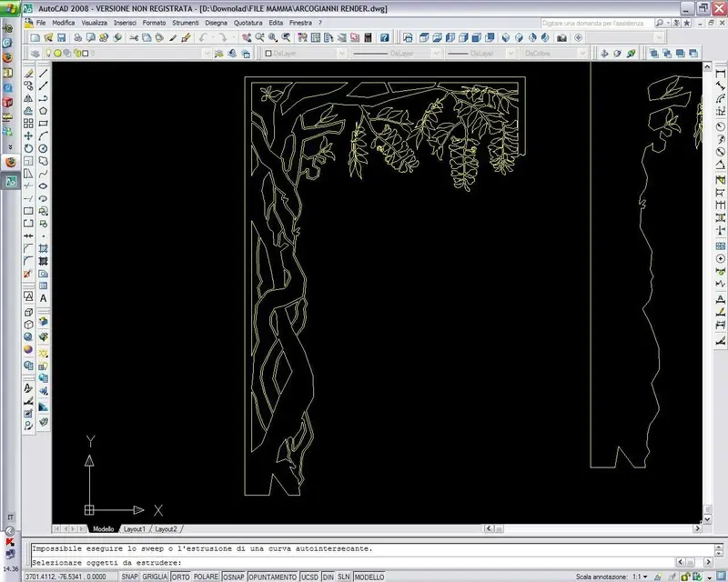Click the Rotate modify tool
Screen dimensions: 728x582
coord(28,148)
